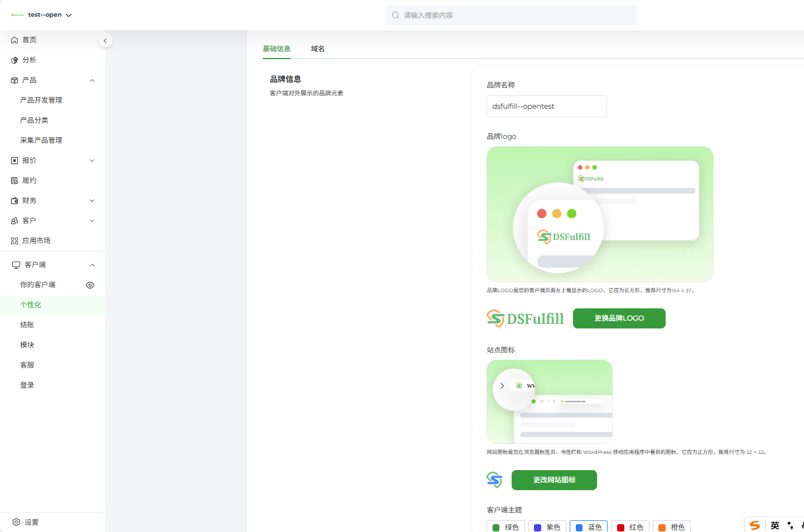804x532 pixels.
Task: Select the 绿色 theme option
Action: tap(505, 526)
